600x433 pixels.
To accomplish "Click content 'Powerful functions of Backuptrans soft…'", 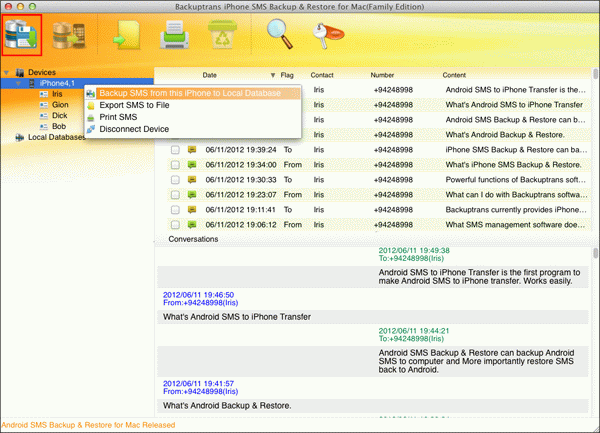I will pyautogui.click(x=515, y=180).
